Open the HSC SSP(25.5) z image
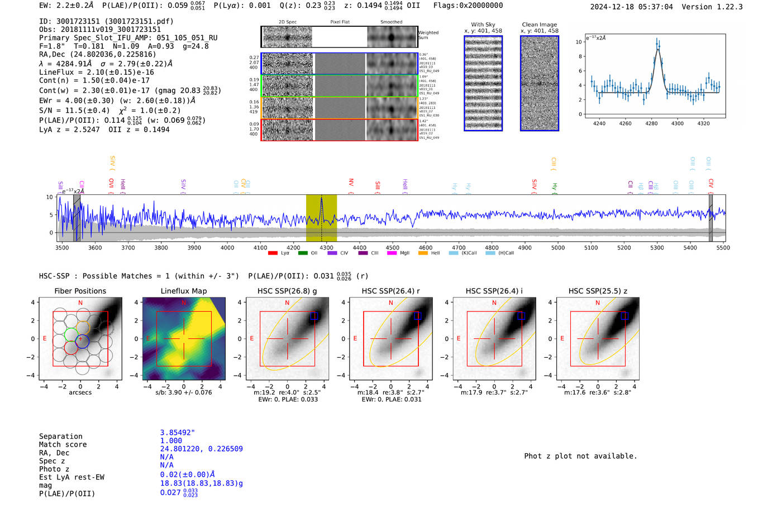 click(x=598, y=339)
